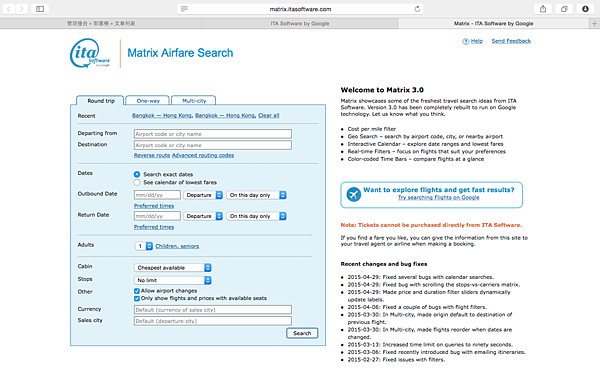Click Currency input field
Screen dimensions: 600x375
coord(213,310)
